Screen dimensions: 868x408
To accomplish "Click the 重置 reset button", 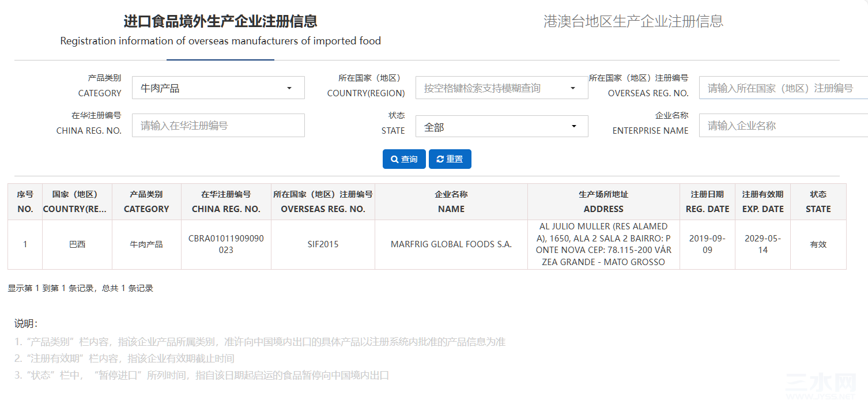I will point(450,159).
